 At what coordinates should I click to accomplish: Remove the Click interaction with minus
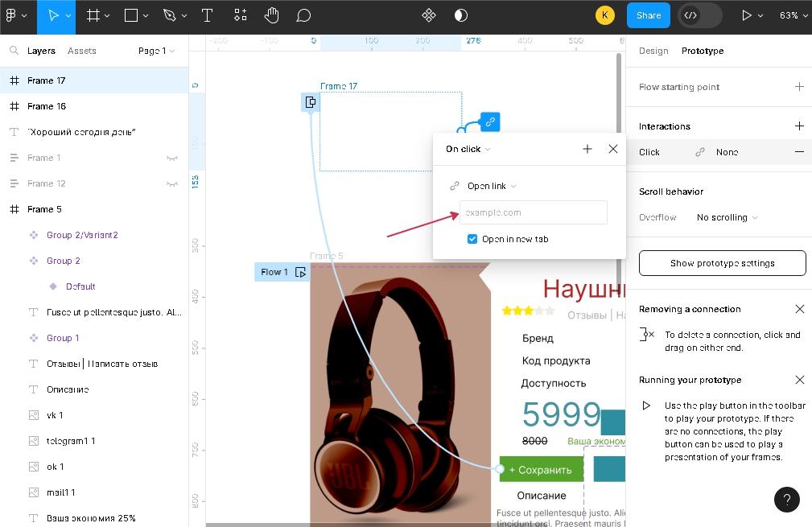tap(799, 152)
